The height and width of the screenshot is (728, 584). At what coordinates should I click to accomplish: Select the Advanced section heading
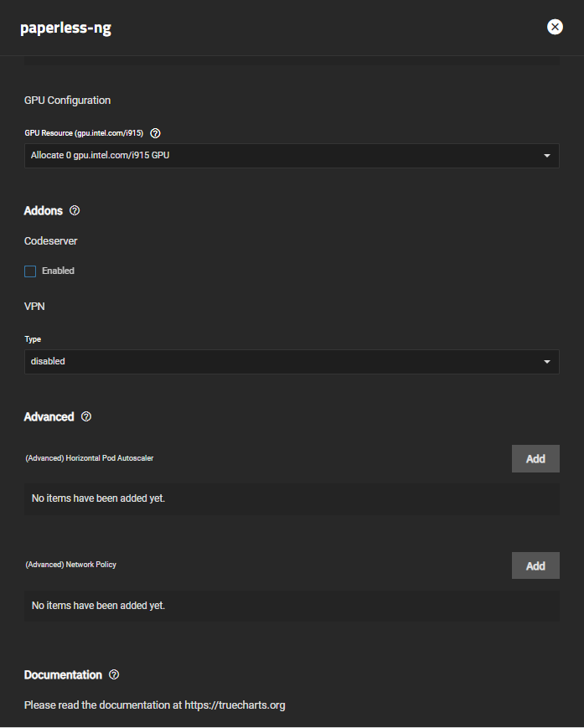[49, 417]
